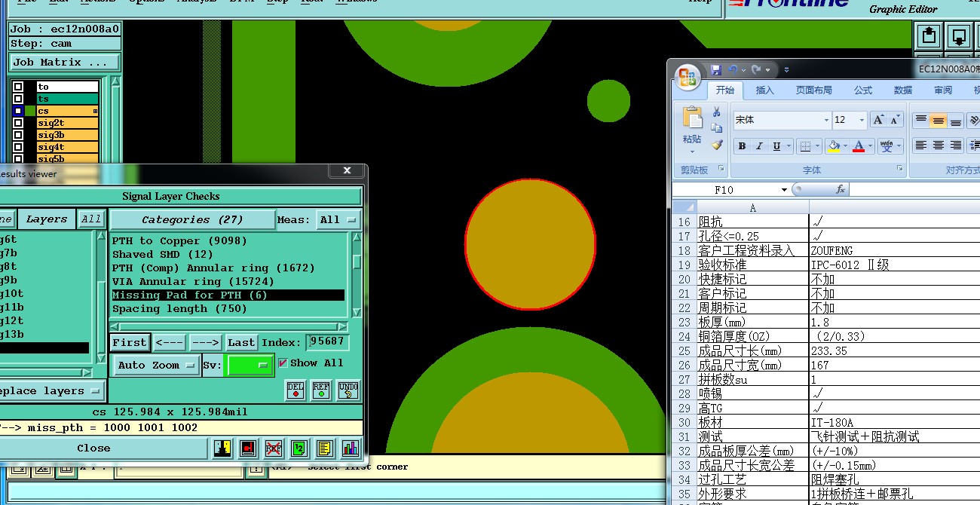Image resolution: width=980 pixels, height=505 pixels.
Task: Activate Excel format painter brush
Action: [x=717, y=145]
